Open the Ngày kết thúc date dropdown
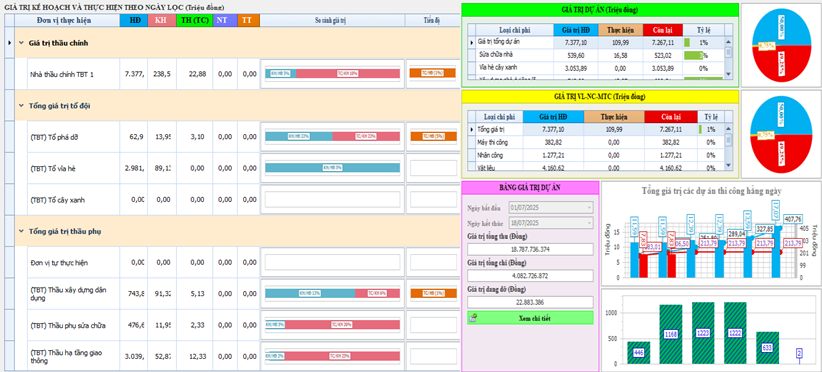The height and width of the screenshot is (372, 822). click(x=590, y=223)
